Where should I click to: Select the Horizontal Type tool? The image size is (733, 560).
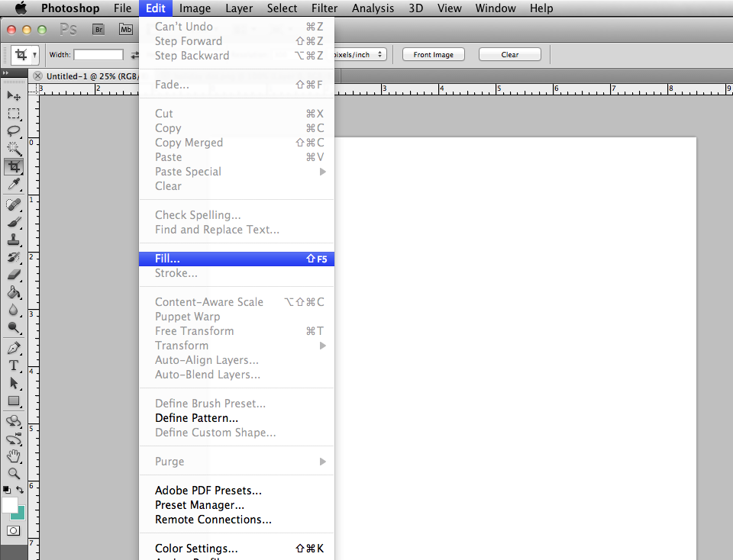click(x=14, y=365)
